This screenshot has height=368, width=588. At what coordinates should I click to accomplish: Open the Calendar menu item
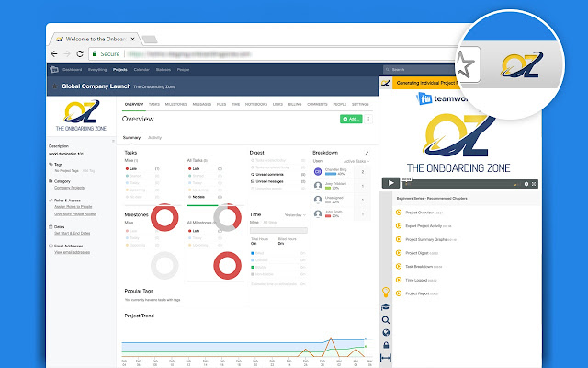coord(141,70)
